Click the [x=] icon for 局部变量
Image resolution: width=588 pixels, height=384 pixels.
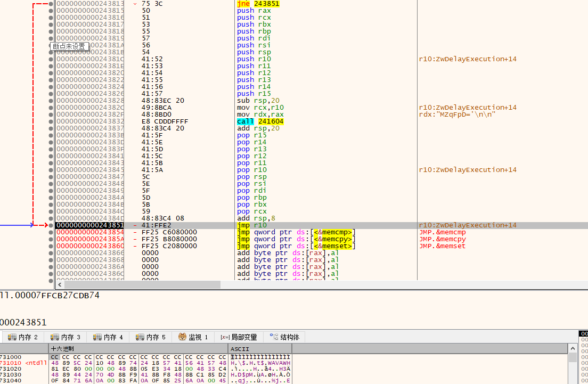click(224, 337)
